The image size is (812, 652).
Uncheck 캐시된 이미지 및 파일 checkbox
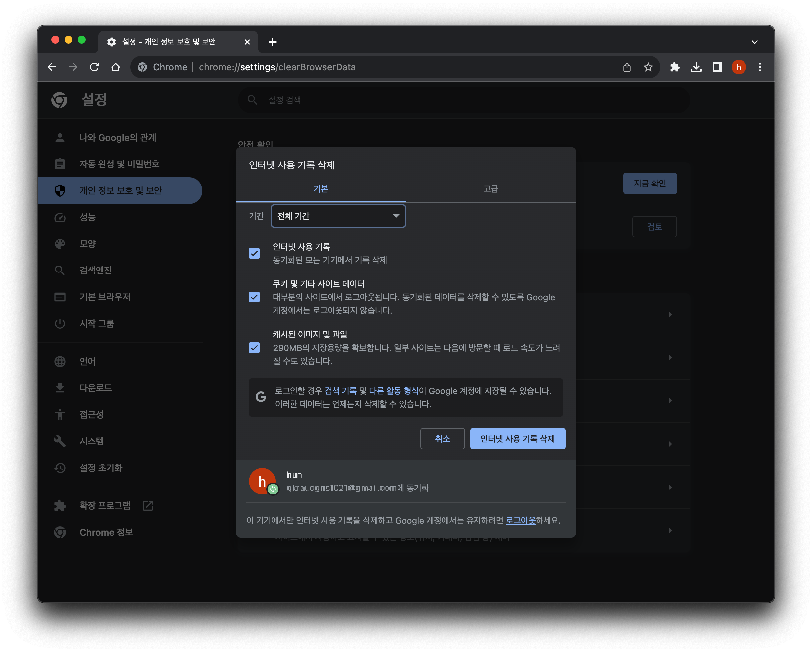254,348
